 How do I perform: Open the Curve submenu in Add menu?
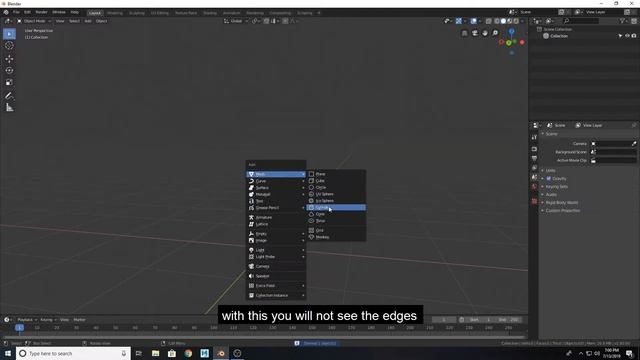pos(276,181)
